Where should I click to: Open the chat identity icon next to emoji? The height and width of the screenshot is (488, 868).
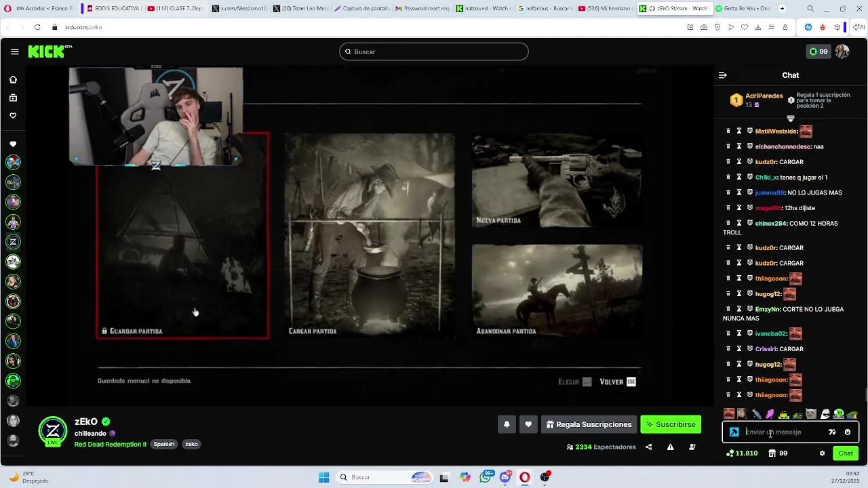point(832,432)
